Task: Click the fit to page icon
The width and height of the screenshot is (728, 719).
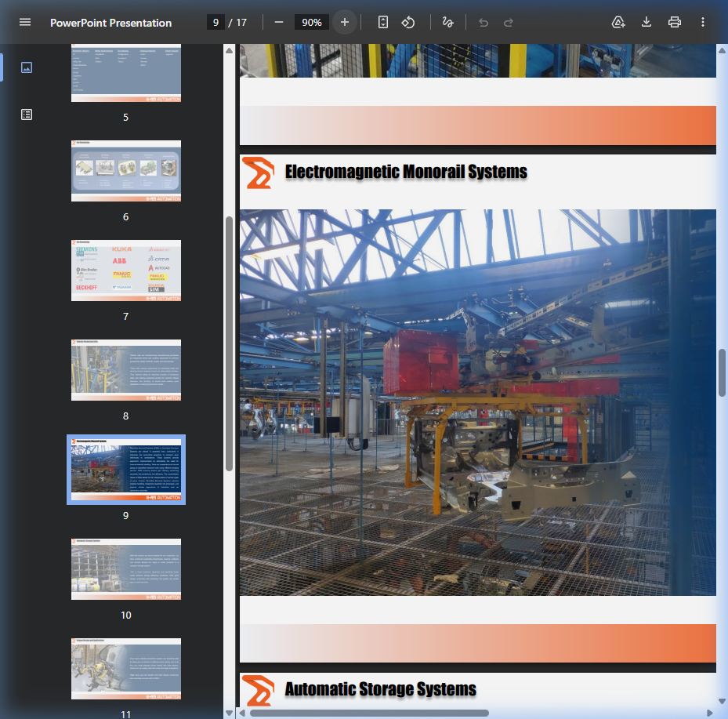Action: (382, 22)
